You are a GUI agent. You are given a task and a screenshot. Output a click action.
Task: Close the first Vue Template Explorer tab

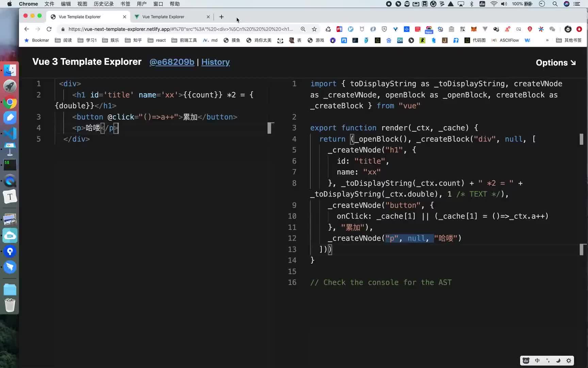pyautogui.click(x=125, y=17)
